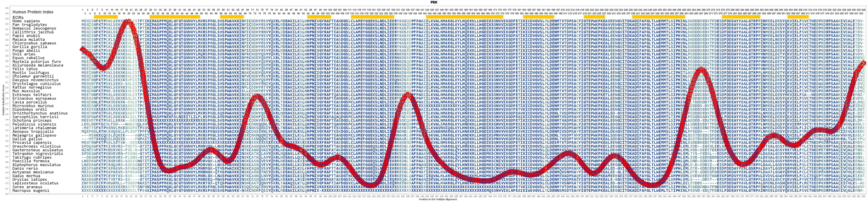Select the Pan troglodytes species label
The width and height of the screenshot is (868, 202).
30,25
